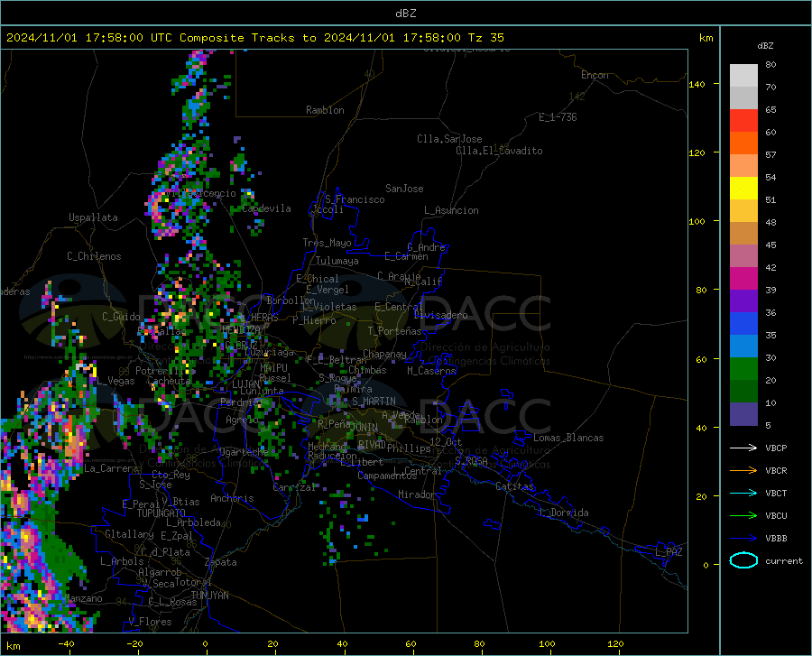
Task: Click the cyan 'current' ellipse legend icon
Action: click(743, 560)
